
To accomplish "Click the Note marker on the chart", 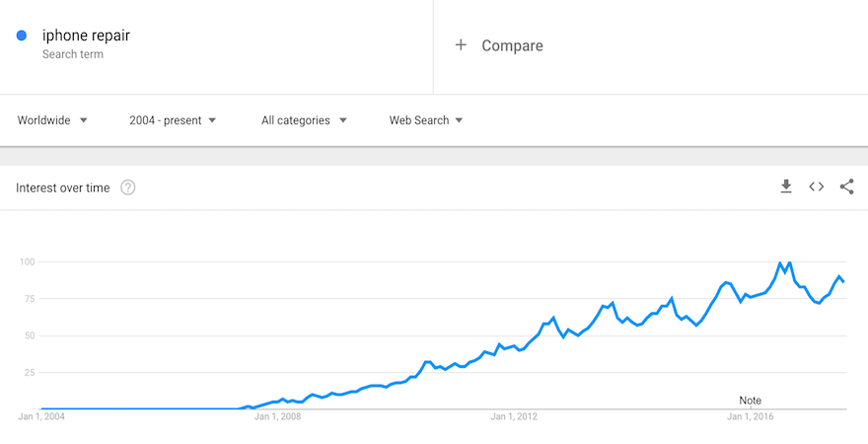I will 751,401.
